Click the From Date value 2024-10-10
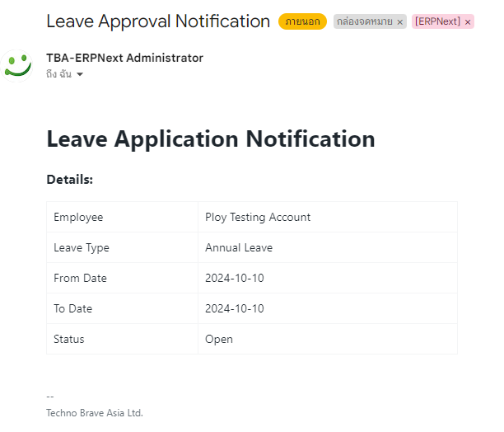This screenshot has height=432, width=504. (x=235, y=278)
